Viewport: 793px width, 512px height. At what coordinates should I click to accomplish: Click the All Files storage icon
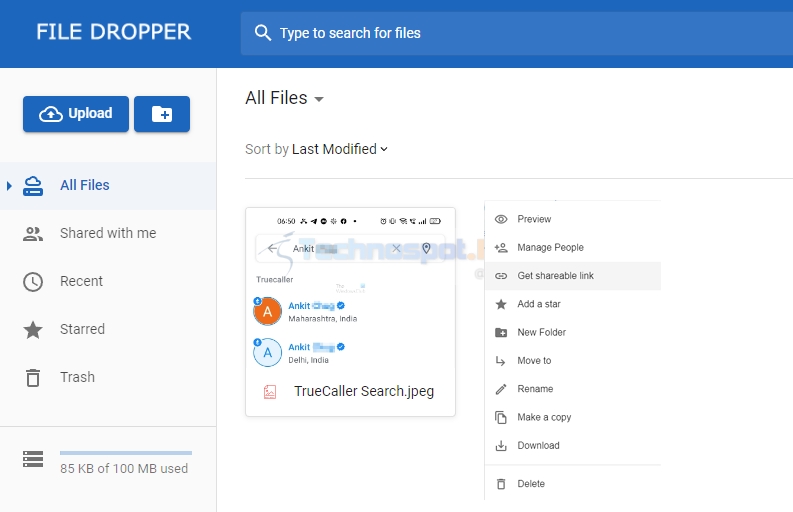[x=33, y=186]
